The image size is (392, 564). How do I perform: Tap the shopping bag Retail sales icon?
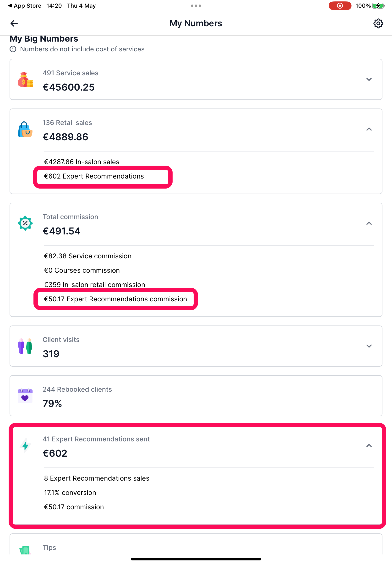[x=25, y=129]
